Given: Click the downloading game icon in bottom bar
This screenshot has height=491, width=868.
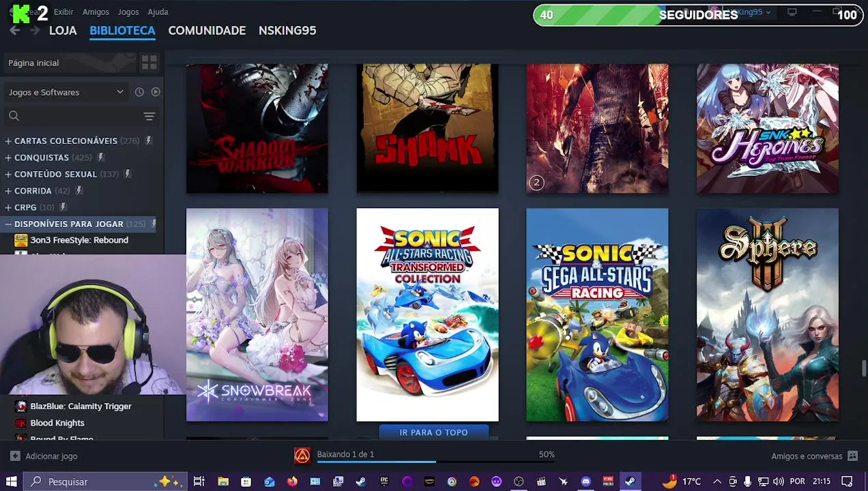Looking at the screenshot, I should [302, 456].
